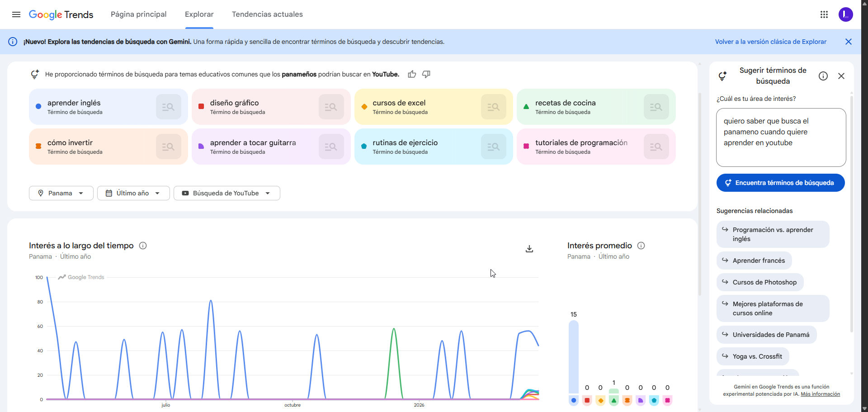This screenshot has height=412, width=868.
Task: Open the 'Búsqueda de YouTube' source dropdown
Action: [x=227, y=193]
